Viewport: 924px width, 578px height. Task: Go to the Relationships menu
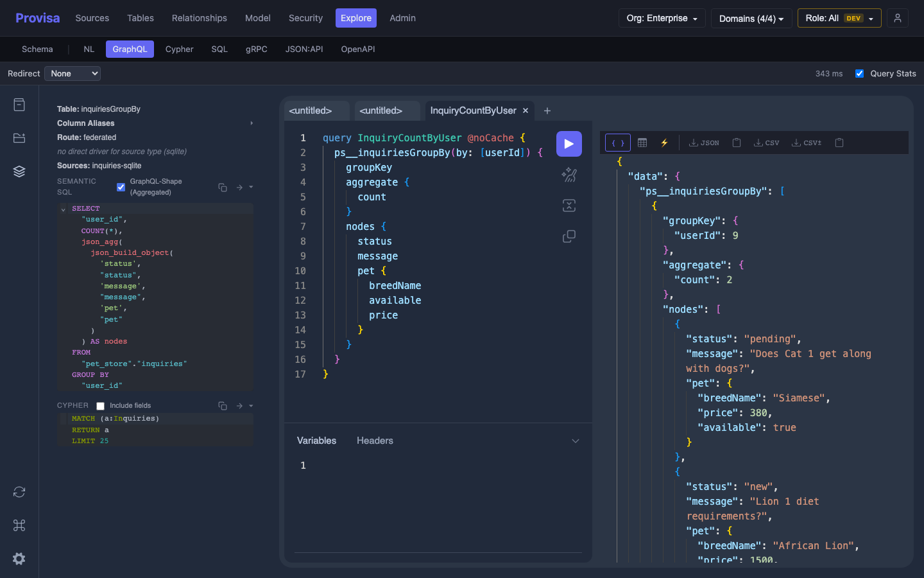[x=200, y=18]
